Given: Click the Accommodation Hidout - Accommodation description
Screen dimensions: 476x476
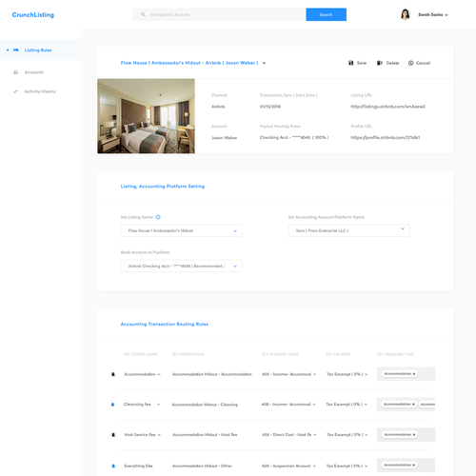Looking at the screenshot, I should (212, 374).
